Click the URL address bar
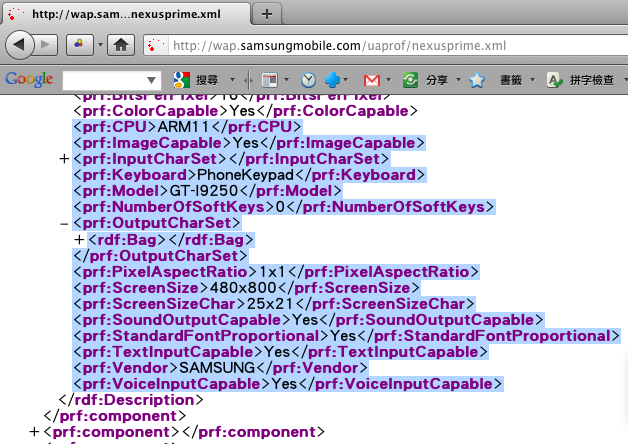 (x=380, y=45)
